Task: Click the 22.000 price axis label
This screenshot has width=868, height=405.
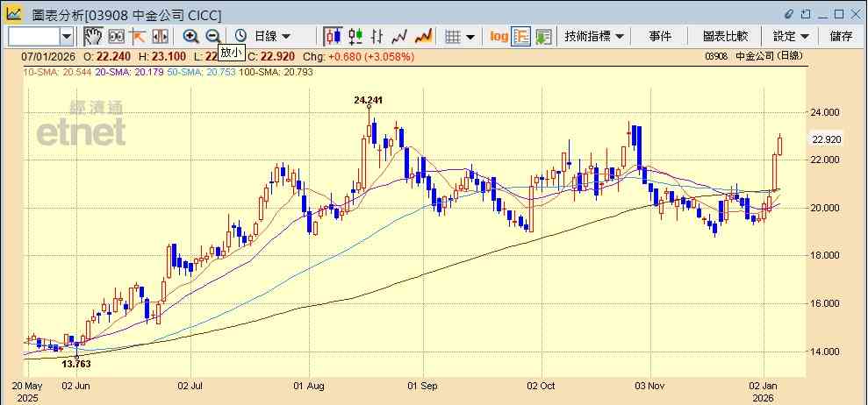Action: [x=825, y=160]
